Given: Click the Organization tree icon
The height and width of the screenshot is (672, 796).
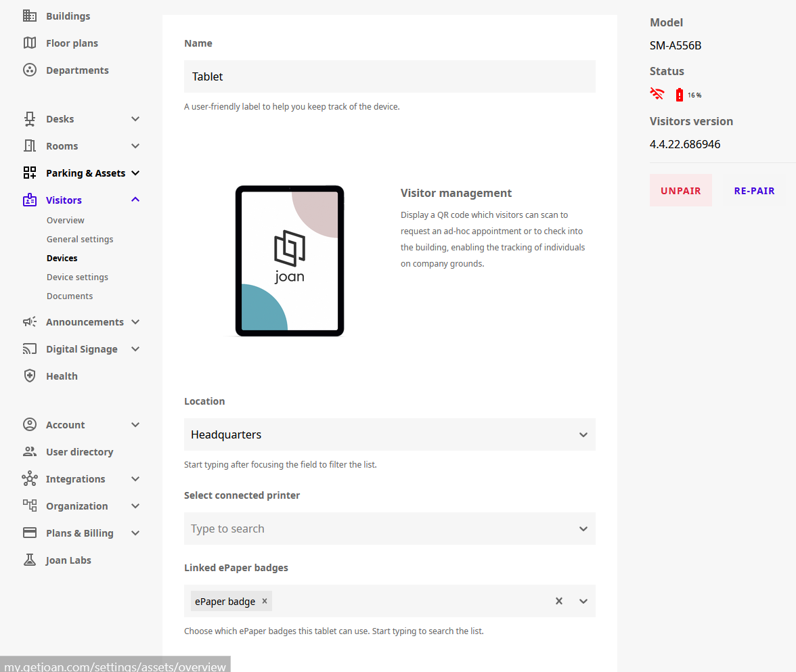Looking at the screenshot, I should (x=30, y=506).
